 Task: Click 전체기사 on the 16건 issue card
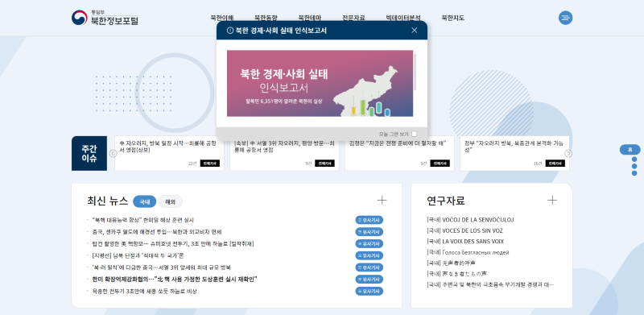click(555, 164)
